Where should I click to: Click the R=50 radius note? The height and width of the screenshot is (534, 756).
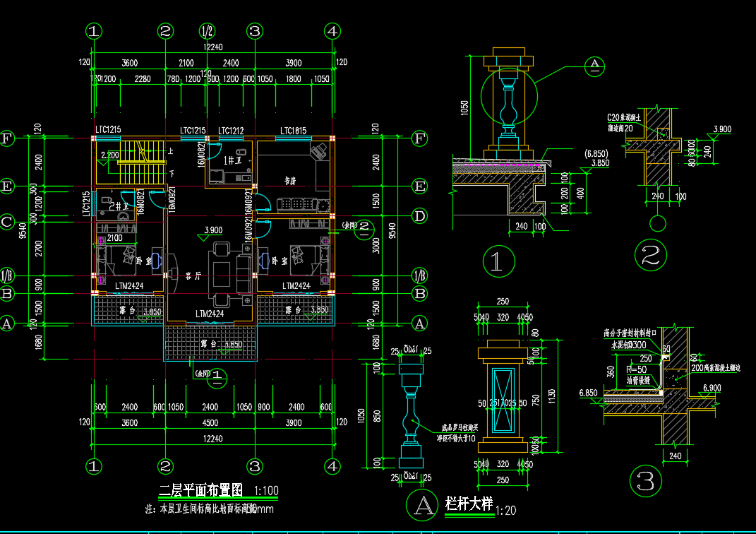(637, 369)
